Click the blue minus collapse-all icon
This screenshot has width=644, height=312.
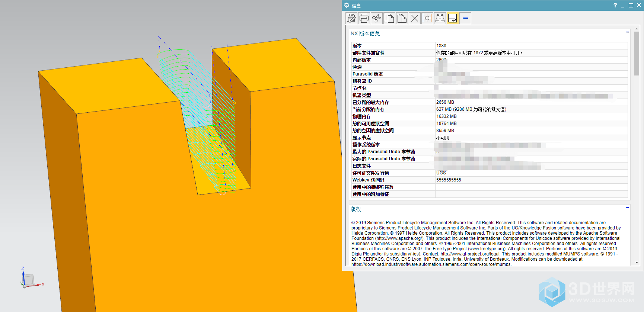coord(465,18)
